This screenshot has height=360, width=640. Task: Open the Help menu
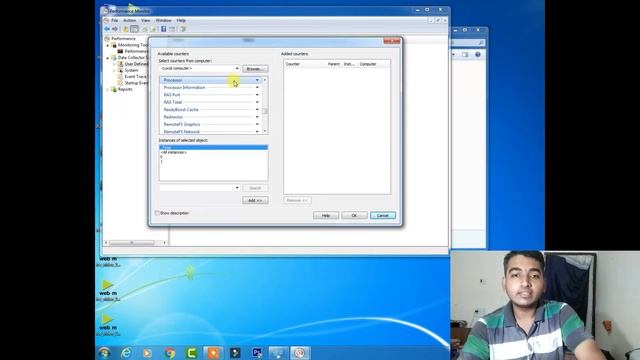pyautogui.click(x=181, y=20)
